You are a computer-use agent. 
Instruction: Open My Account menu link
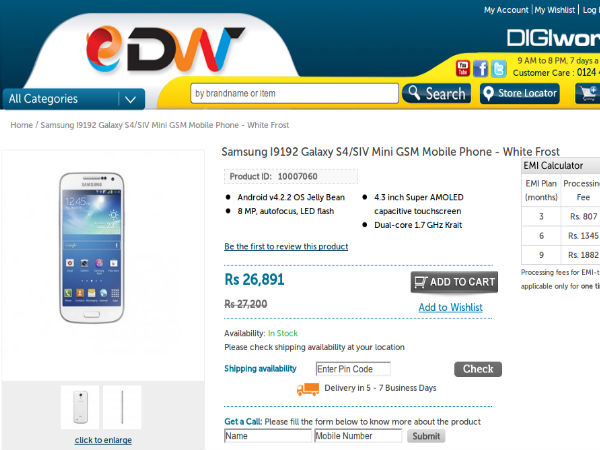(506, 10)
